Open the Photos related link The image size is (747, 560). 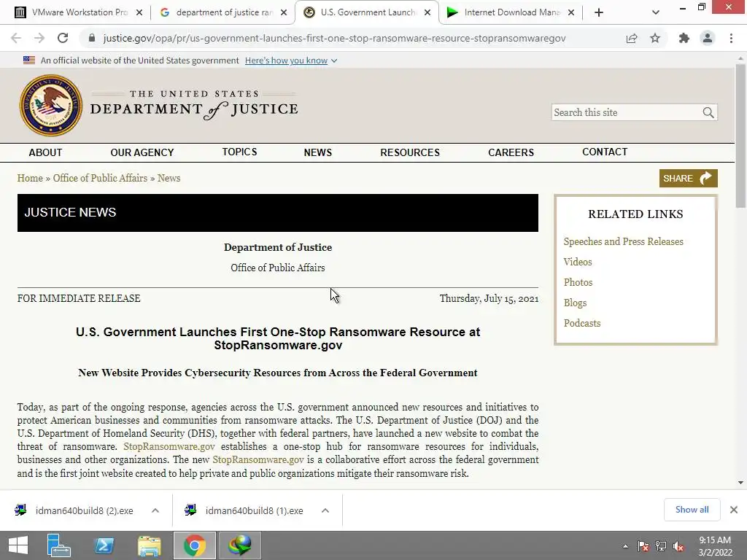578,282
